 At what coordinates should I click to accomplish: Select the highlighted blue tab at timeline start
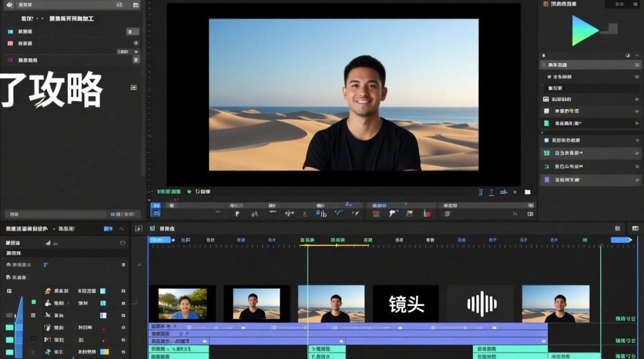[160, 240]
